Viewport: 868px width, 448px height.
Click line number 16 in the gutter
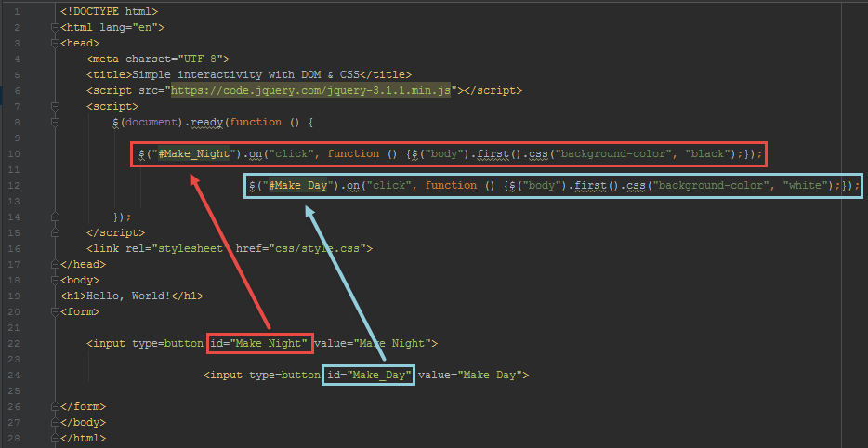(x=14, y=248)
